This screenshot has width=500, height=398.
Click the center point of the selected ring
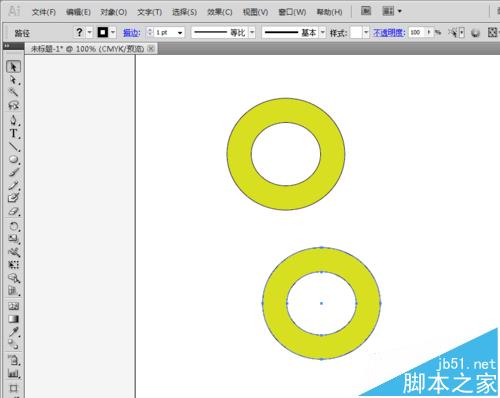(321, 303)
